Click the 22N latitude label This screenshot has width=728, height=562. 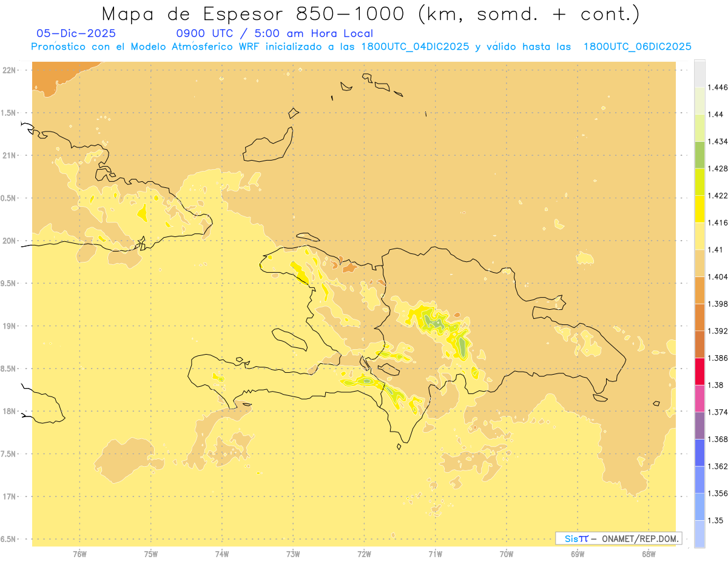tap(9, 70)
